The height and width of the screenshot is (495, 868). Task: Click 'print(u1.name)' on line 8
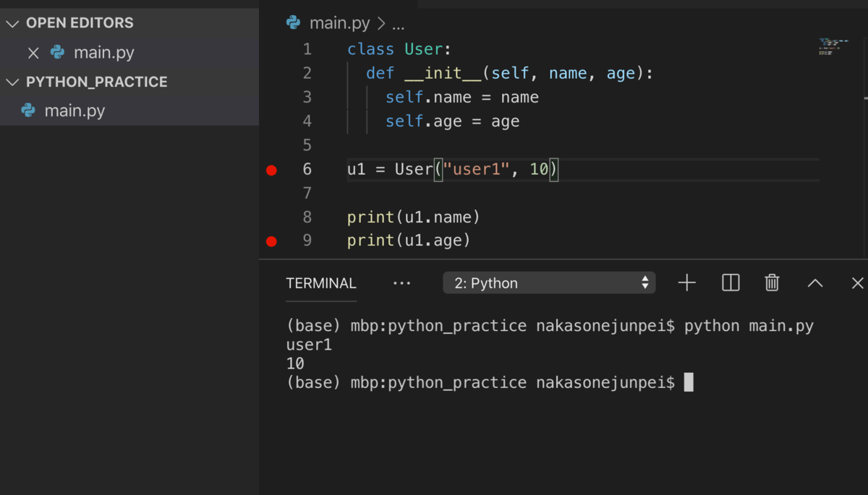pos(414,217)
